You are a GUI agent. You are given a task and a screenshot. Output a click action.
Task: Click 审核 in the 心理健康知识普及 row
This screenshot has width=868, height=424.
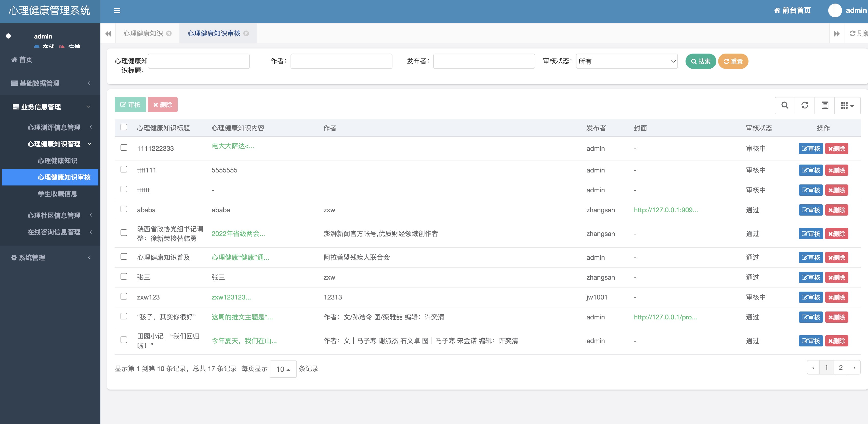(x=811, y=257)
